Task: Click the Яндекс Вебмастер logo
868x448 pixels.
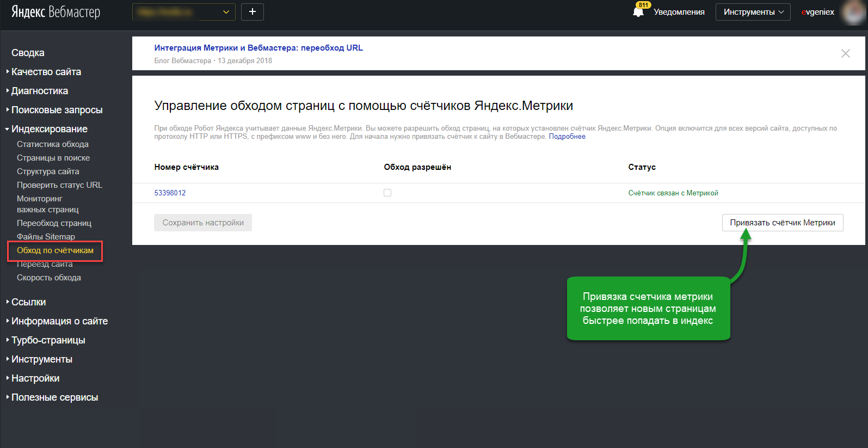Action: click(x=56, y=12)
